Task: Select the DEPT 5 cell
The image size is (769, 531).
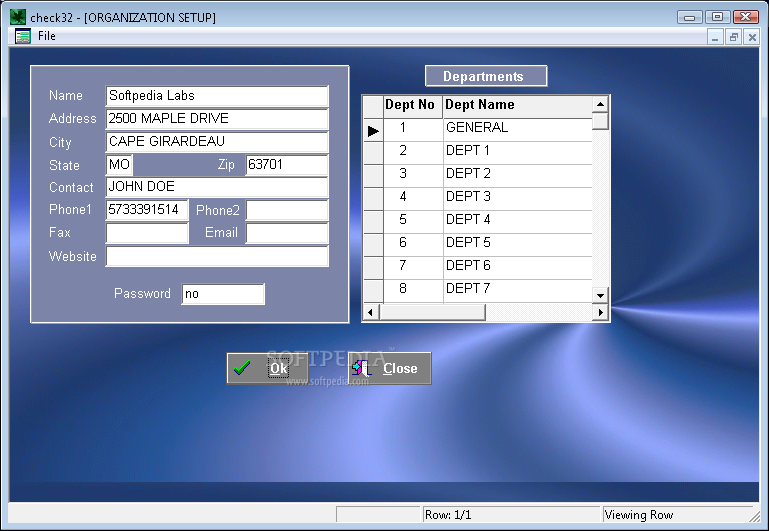Action: tap(517, 245)
